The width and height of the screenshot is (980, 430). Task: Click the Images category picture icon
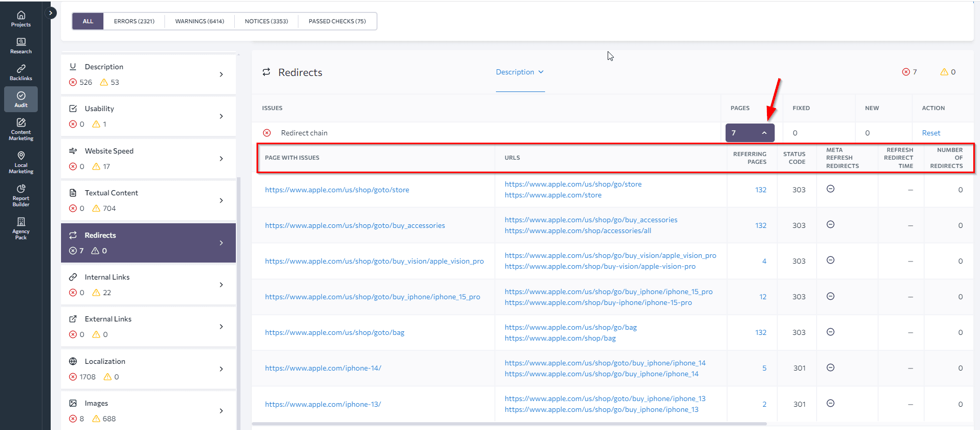(x=73, y=403)
